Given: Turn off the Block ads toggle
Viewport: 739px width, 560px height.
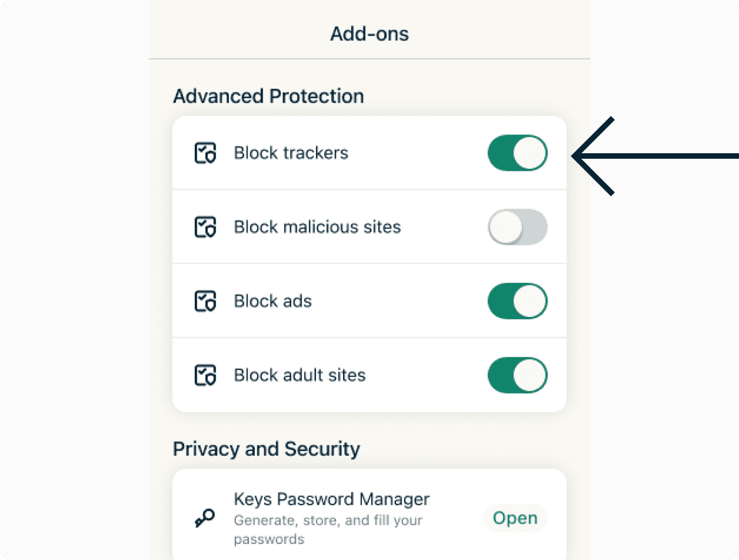Looking at the screenshot, I should (x=517, y=301).
